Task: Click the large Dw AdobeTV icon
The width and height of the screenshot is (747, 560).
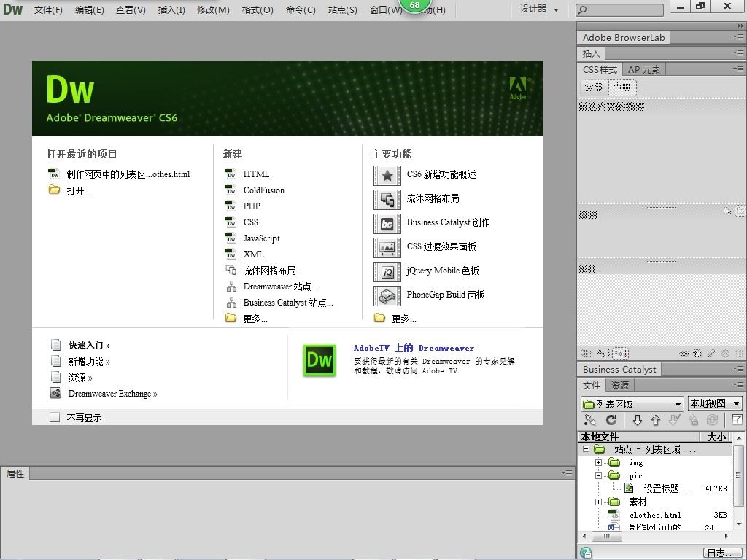Action: (x=320, y=360)
